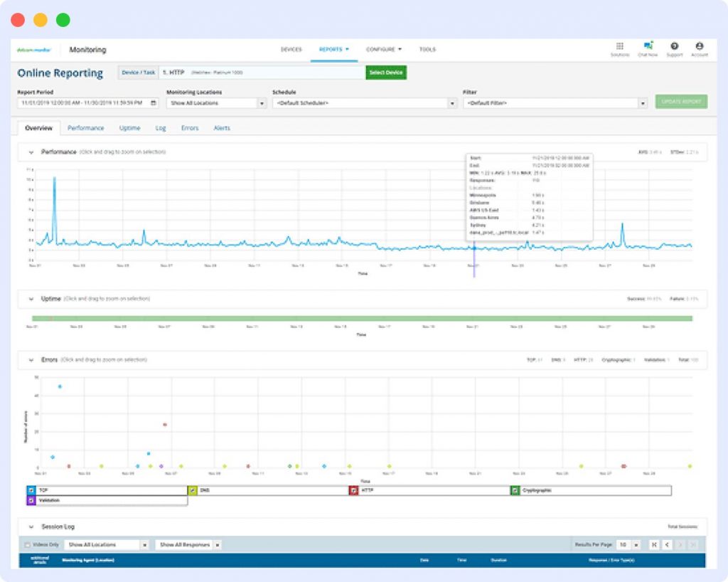Screen dimensions: 728x582
Task: Click the Chat Now icon
Action: 647,46
